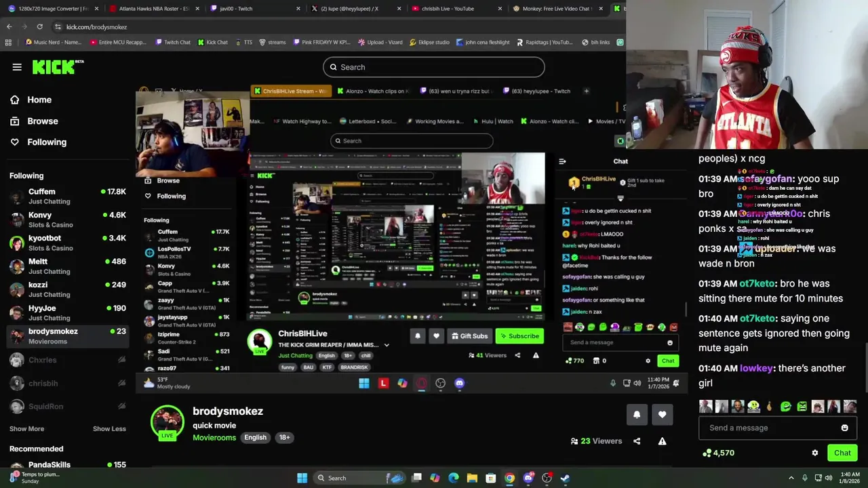Open File Explorer from taskbar
This screenshot has height=488, width=868.
point(472,478)
